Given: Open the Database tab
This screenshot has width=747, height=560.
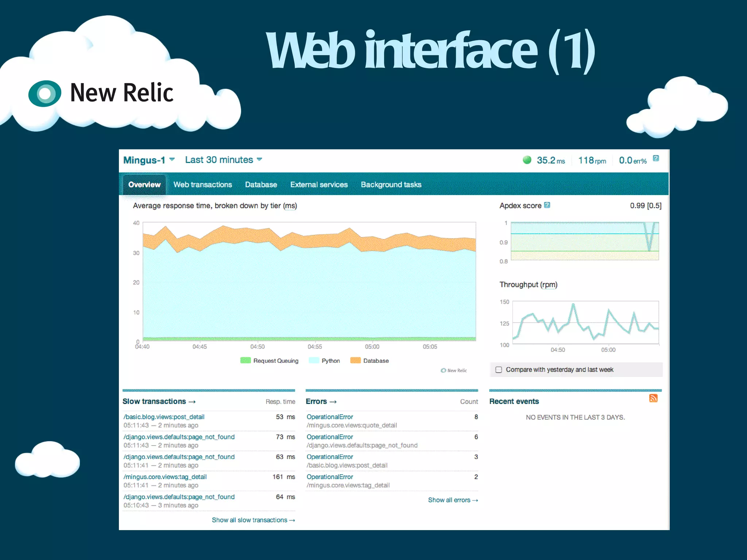Looking at the screenshot, I should 261,185.
